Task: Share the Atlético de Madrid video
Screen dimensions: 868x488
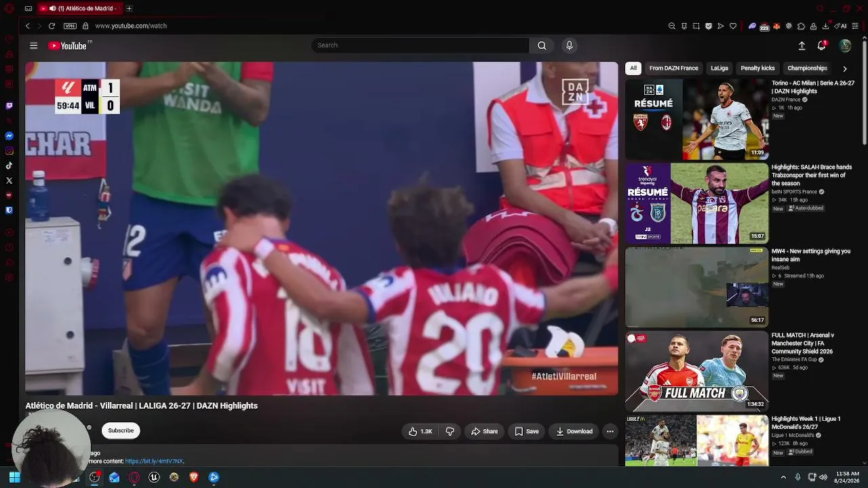Action: (485, 431)
